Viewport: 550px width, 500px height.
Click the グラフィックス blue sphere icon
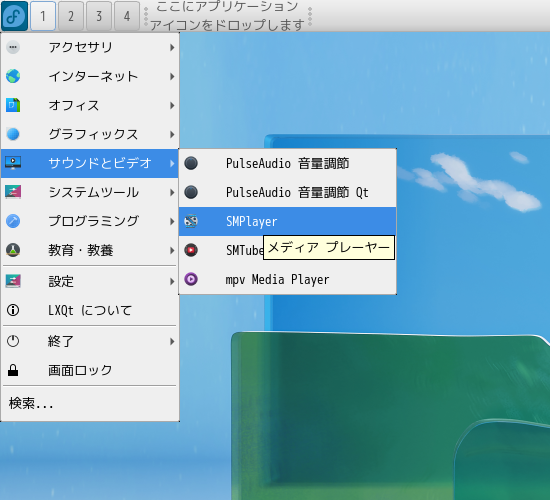click(13, 134)
